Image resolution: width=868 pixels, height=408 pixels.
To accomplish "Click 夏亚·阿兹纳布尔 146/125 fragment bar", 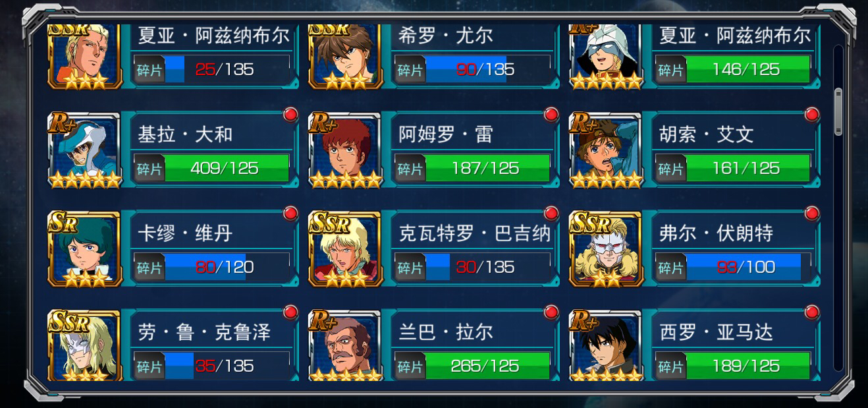I will coord(733,69).
